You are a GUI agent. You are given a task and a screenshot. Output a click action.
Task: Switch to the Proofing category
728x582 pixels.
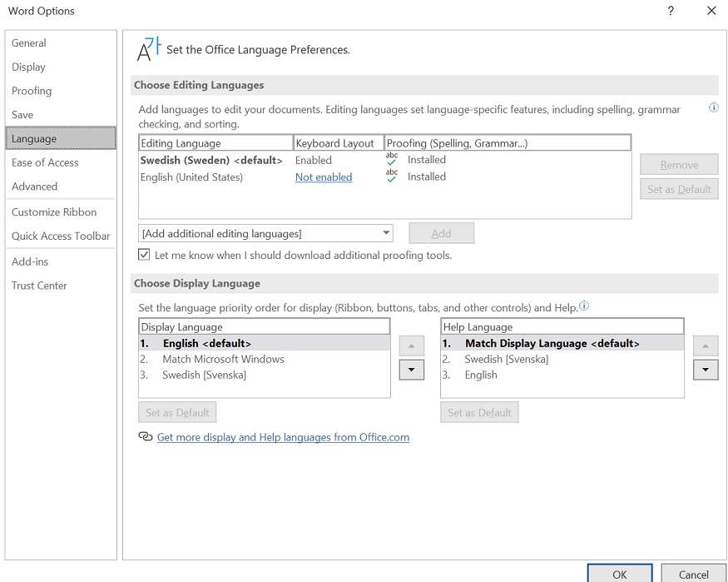(61, 91)
